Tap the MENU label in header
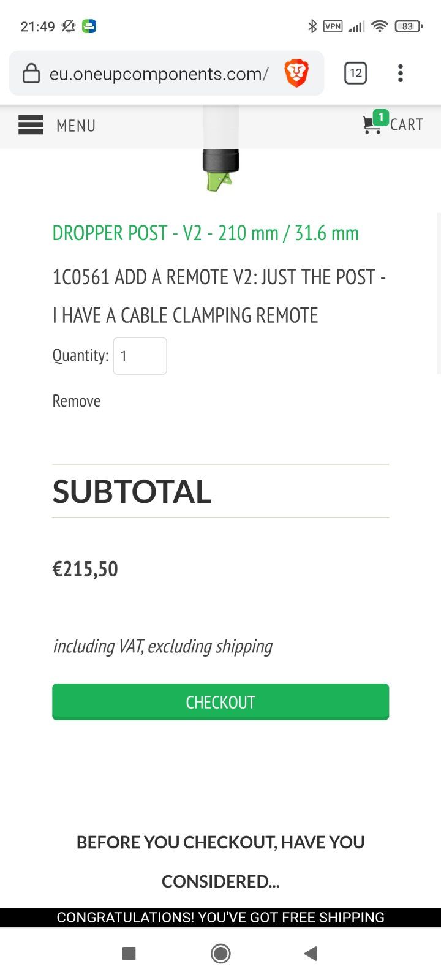 76,126
